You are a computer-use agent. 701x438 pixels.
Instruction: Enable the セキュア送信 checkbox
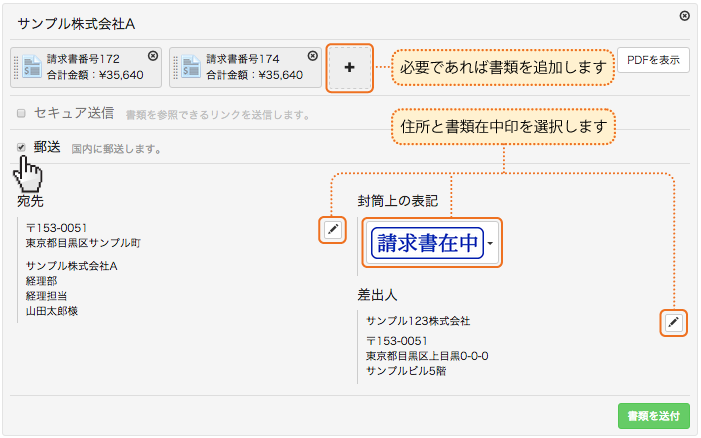pyautogui.click(x=22, y=114)
